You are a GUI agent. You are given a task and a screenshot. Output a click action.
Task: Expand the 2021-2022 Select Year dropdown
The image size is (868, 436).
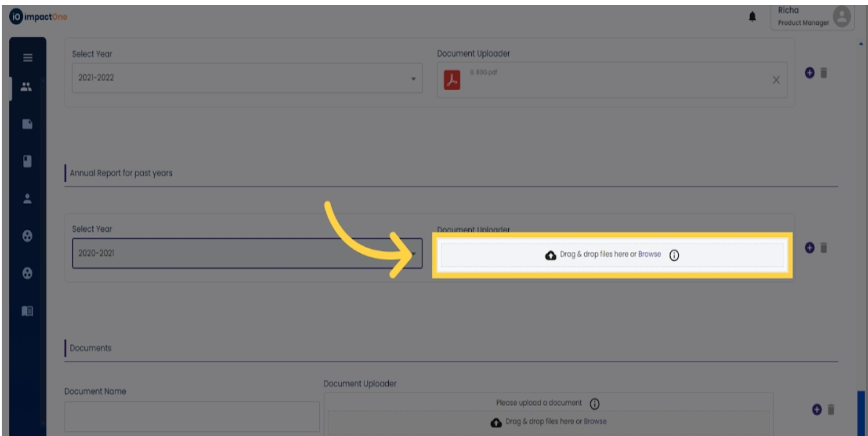(x=247, y=78)
